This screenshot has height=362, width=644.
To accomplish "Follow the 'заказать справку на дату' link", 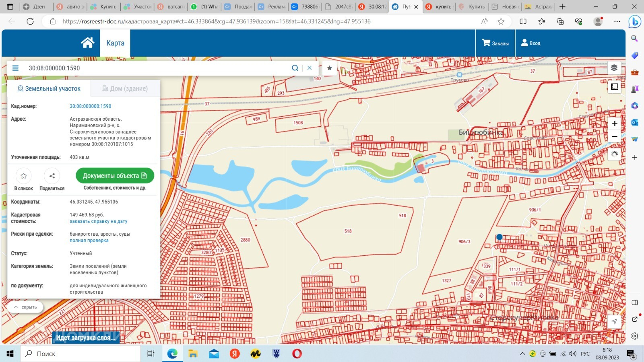I will pyautogui.click(x=98, y=221).
